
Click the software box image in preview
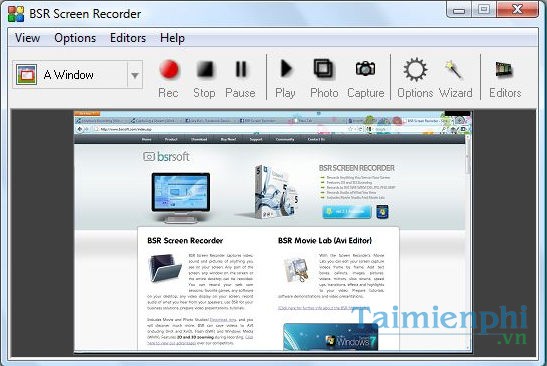tap(276, 192)
